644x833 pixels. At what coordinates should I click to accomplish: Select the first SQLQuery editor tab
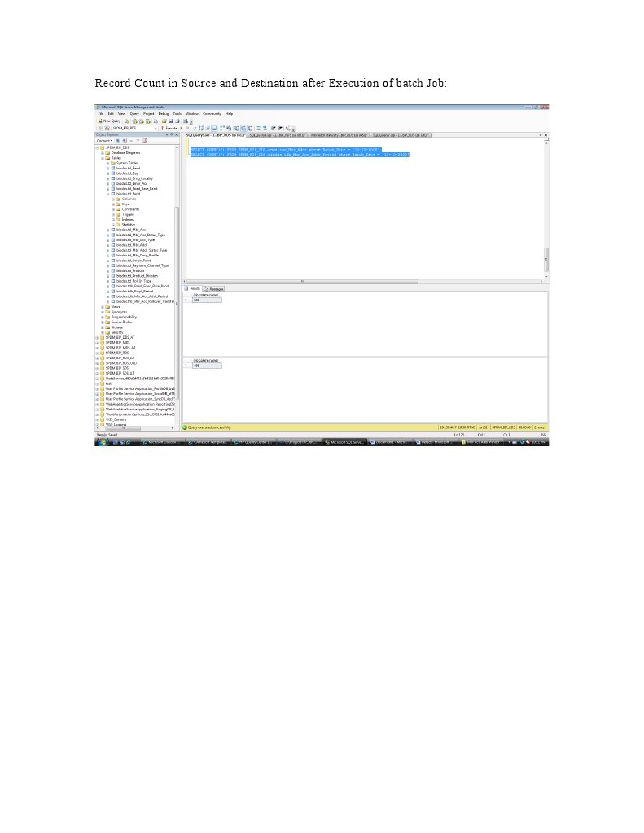point(216,135)
